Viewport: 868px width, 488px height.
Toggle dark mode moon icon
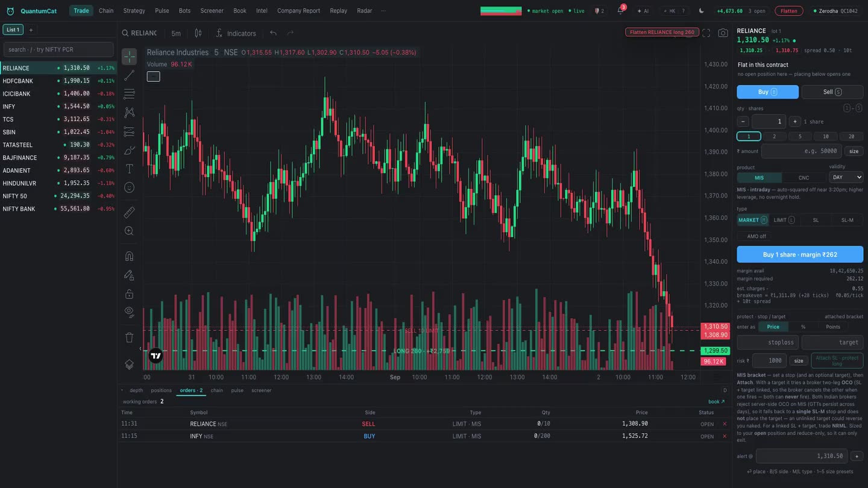(x=702, y=11)
